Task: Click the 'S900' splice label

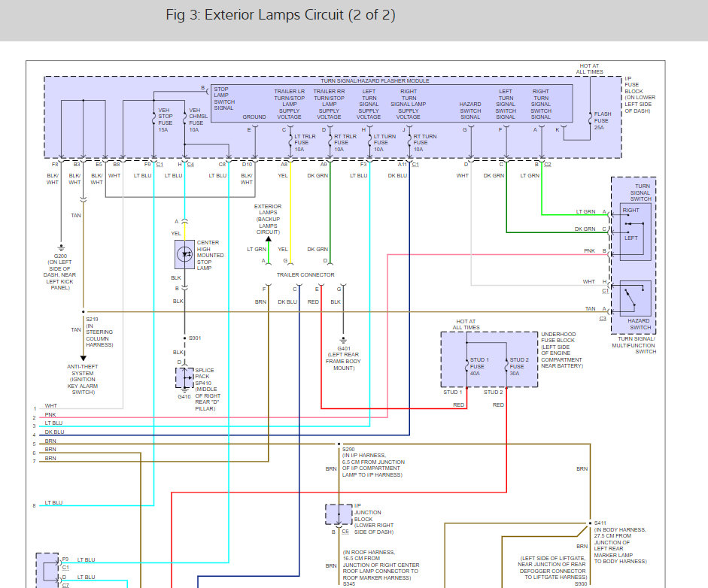Action: point(581,584)
